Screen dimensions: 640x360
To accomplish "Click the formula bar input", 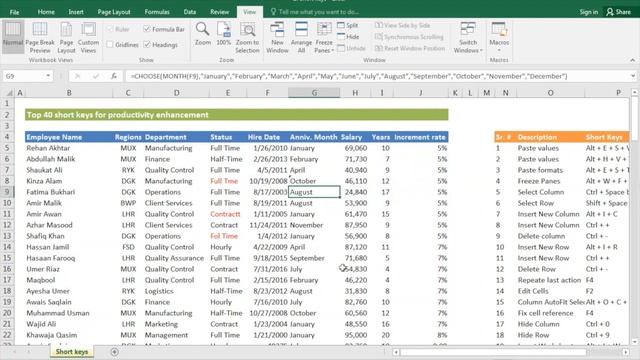I will pos(378,76).
